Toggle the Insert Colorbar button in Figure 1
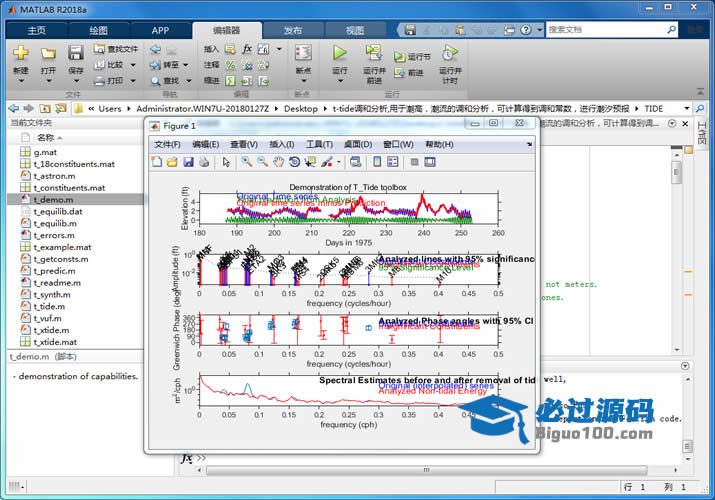The image size is (715, 500). 377,162
